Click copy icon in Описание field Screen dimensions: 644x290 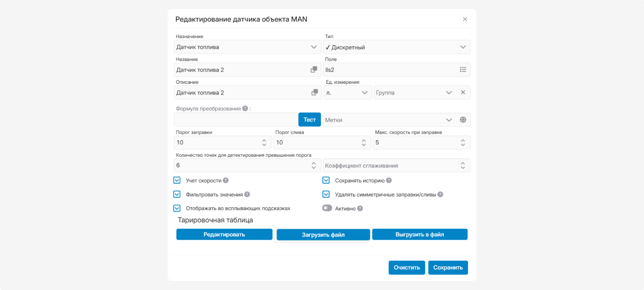(x=314, y=93)
